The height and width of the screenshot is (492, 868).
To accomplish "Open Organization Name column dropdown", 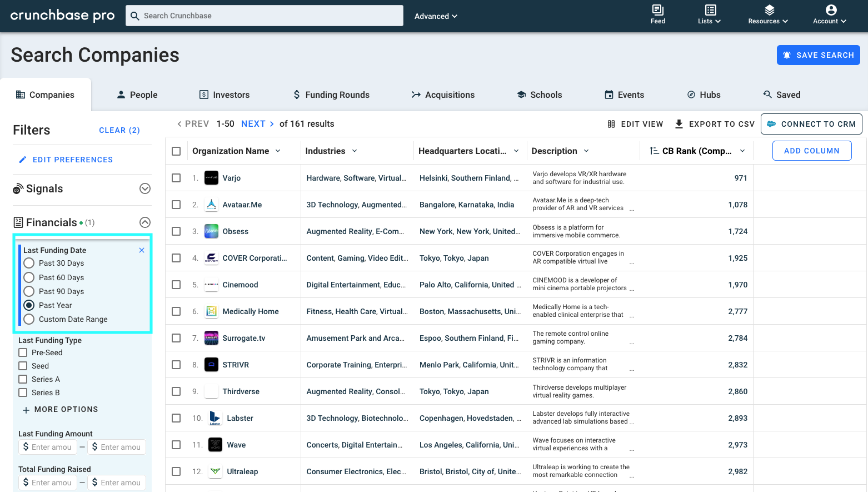I will tap(278, 151).
